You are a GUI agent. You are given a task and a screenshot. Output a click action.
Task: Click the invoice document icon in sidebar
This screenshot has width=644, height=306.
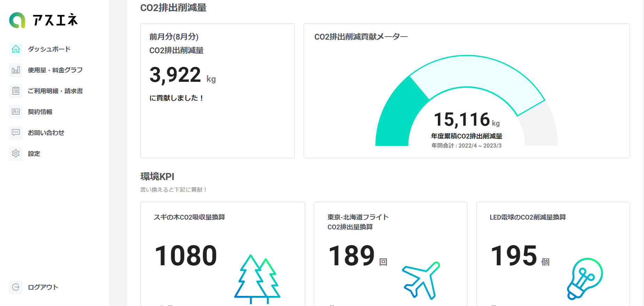click(x=16, y=91)
